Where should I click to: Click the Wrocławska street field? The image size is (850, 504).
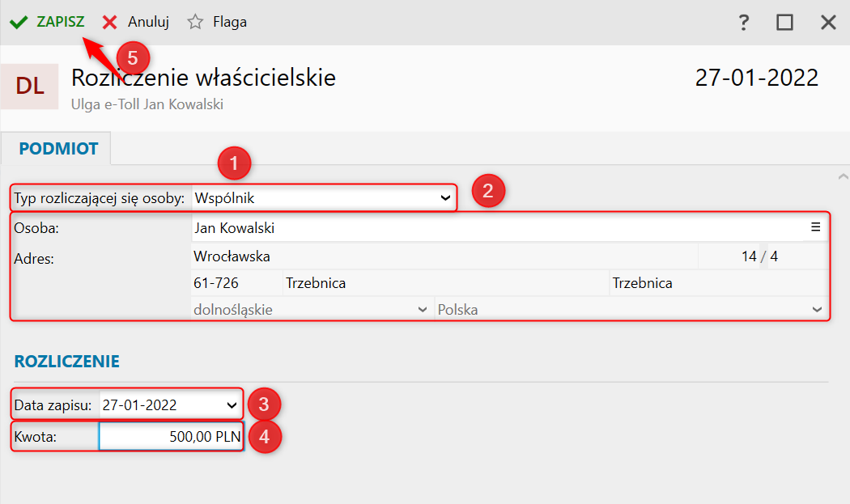[444, 256]
